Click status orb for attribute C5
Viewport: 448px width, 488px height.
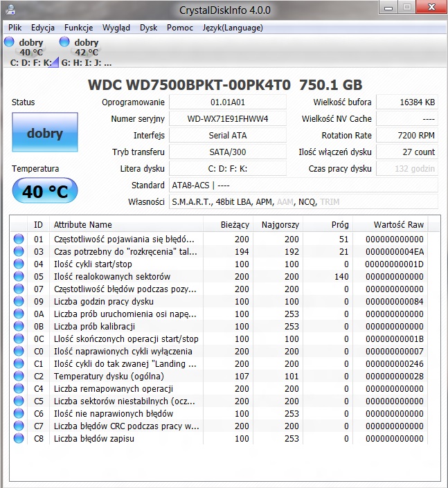tap(19, 401)
